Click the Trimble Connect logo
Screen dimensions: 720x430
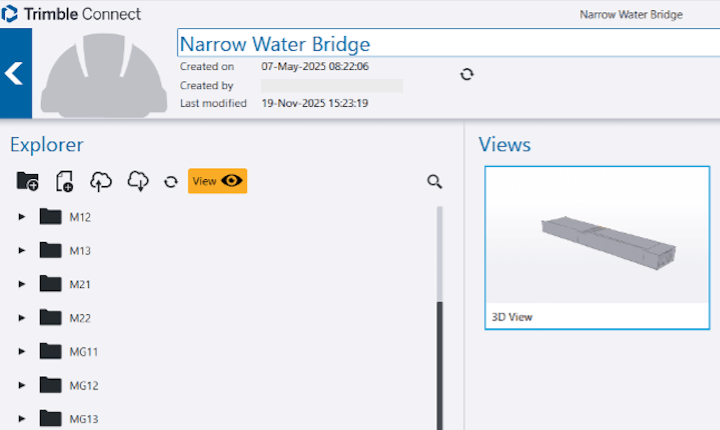[x=71, y=14]
